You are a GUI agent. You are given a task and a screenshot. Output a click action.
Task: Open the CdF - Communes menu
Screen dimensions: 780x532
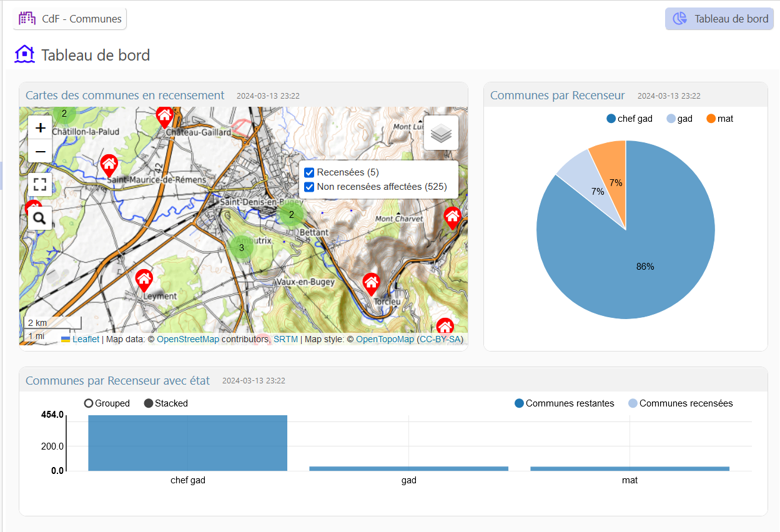(x=70, y=19)
